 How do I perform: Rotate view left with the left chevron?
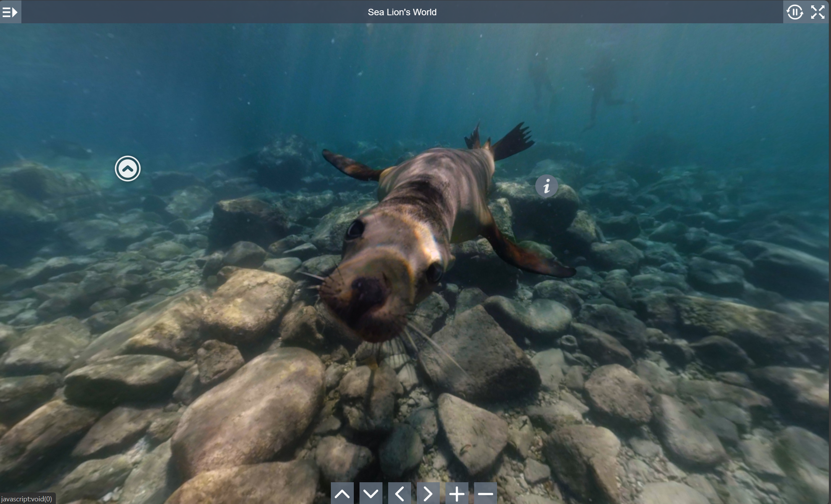point(399,494)
